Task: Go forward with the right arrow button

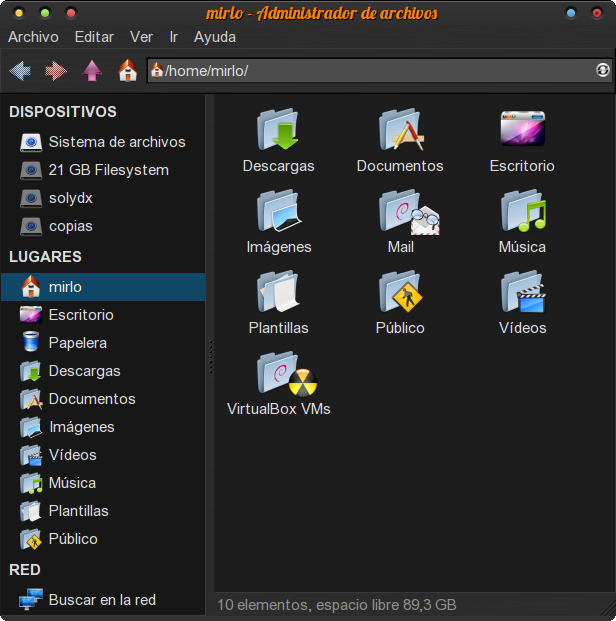Action: (56, 71)
